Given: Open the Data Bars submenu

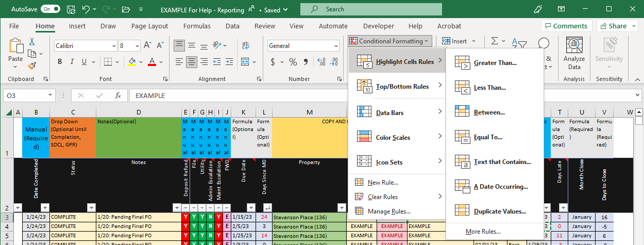Looking at the screenshot, I should [x=397, y=112].
